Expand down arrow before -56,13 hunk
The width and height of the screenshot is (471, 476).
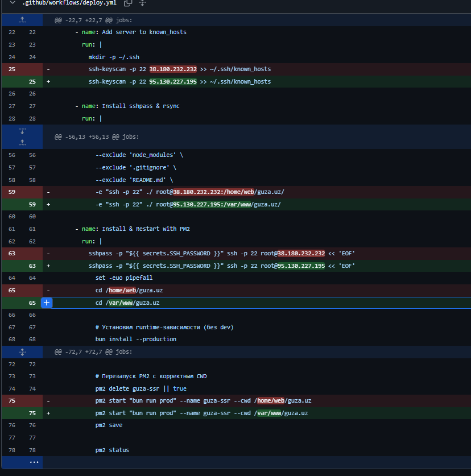tap(22, 131)
